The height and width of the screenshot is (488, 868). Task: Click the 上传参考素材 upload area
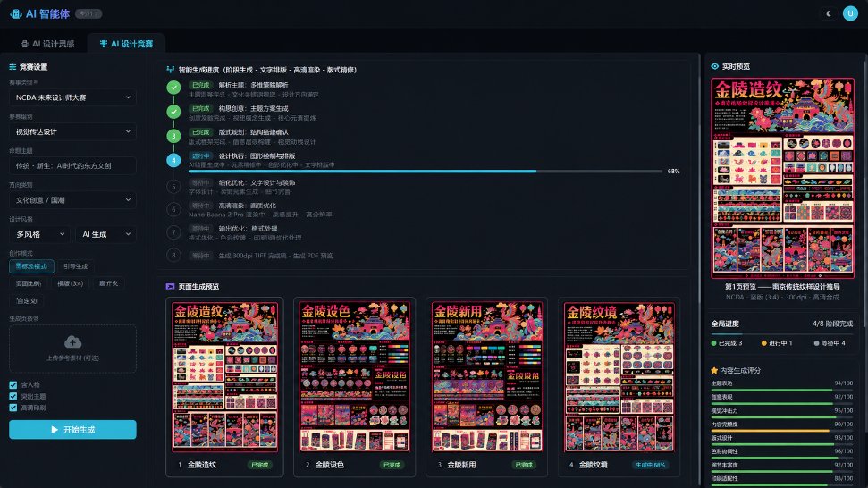(72, 349)
